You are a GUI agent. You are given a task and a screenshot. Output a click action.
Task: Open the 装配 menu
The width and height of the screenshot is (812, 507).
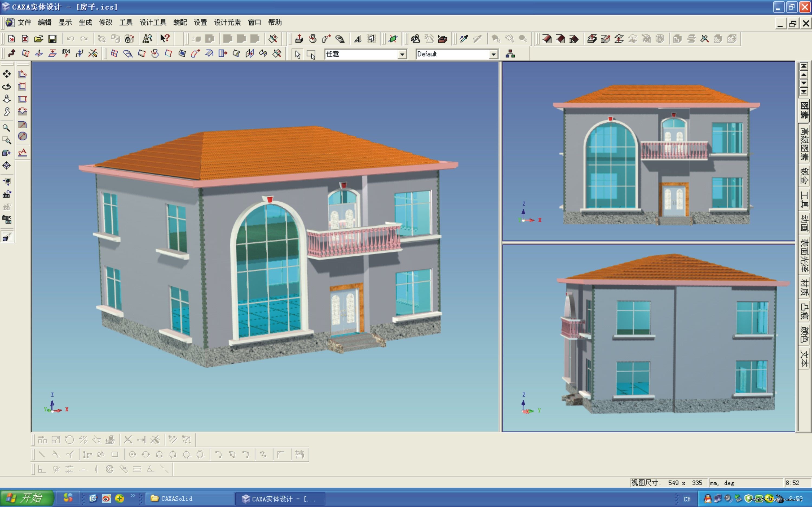coord(180,22)
